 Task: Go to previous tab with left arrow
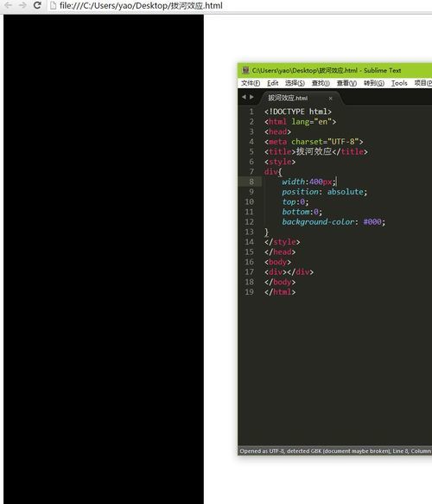(x=244, y=97)
